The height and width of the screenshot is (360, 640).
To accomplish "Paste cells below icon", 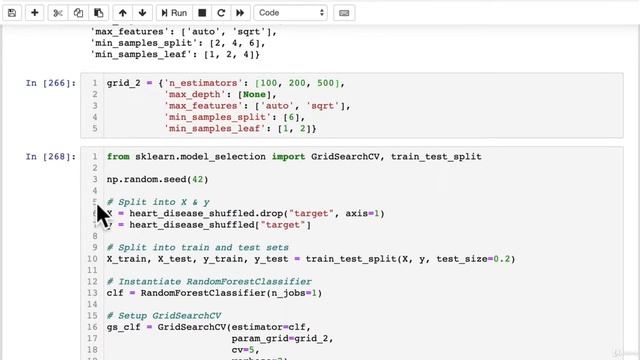I will click(x=98, y=13).
